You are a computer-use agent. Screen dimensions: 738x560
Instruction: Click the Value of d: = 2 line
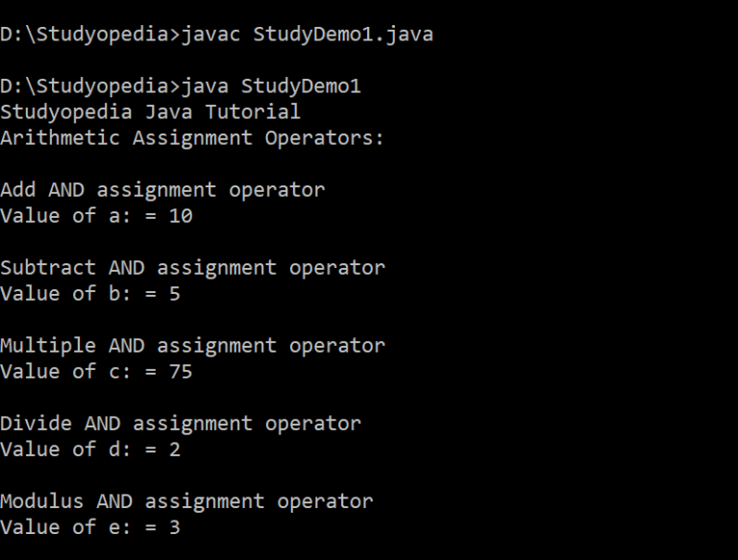[90, 450]
